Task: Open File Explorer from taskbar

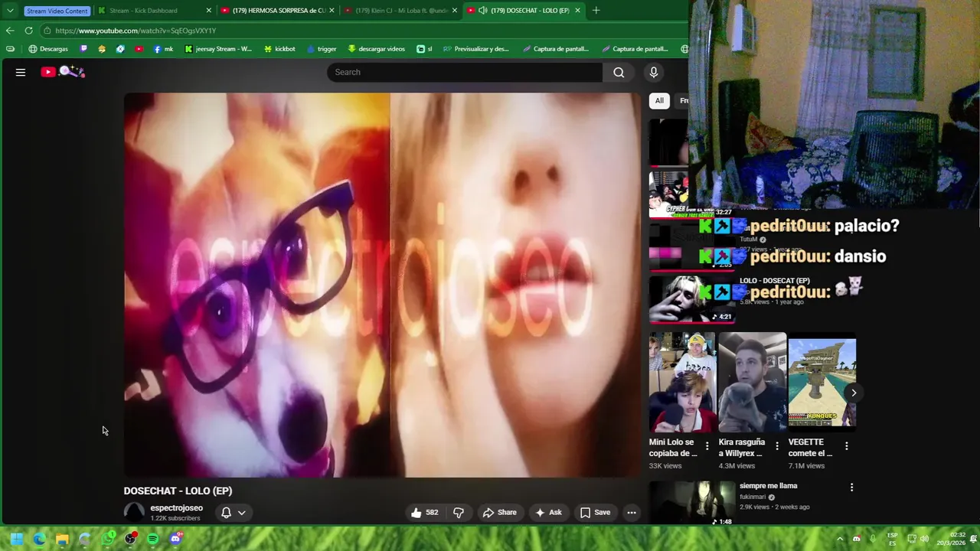Action: pyautogui.click(x=62, y=539)
